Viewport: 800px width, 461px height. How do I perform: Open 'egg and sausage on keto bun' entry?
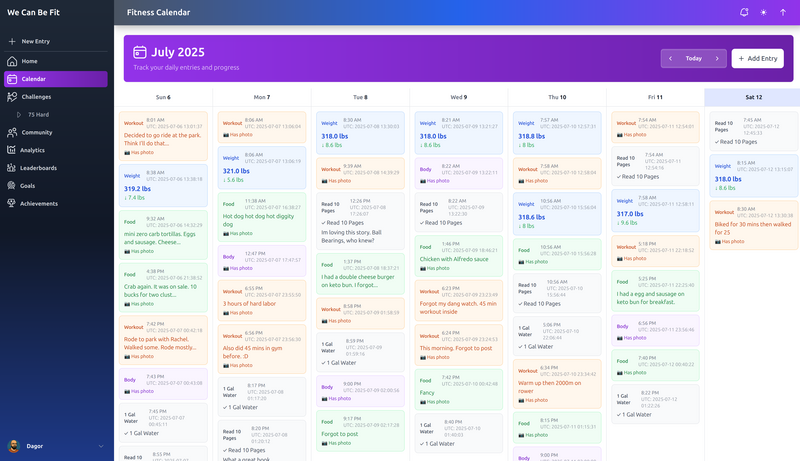(656, 291)
